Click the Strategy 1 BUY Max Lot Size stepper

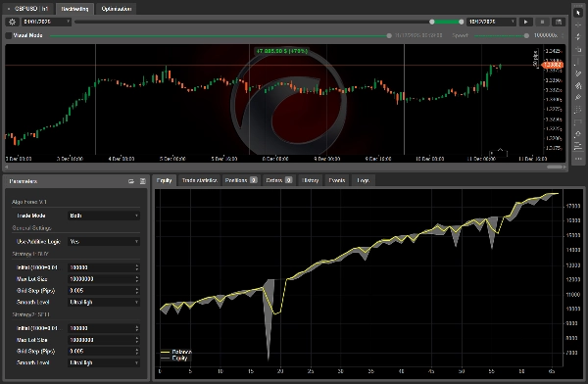coord(137,279)
